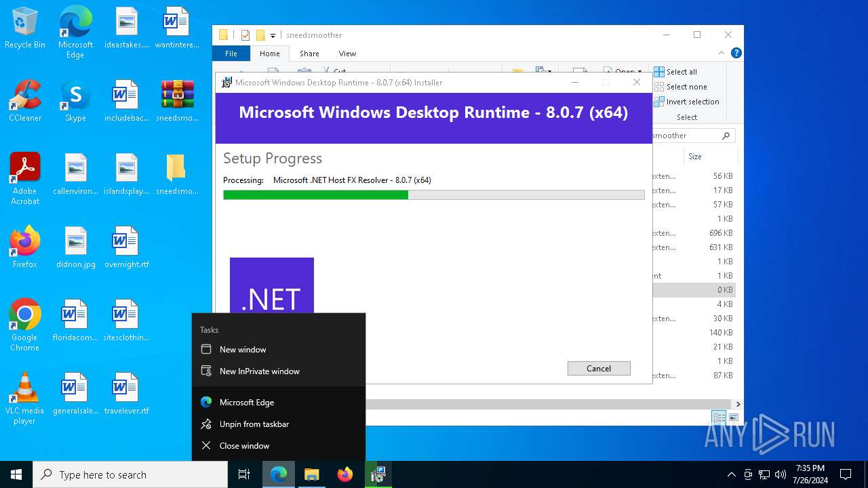Click taskbar search box
The height and width of the screenshot is (488, 868).
click(x=130, y=474)
